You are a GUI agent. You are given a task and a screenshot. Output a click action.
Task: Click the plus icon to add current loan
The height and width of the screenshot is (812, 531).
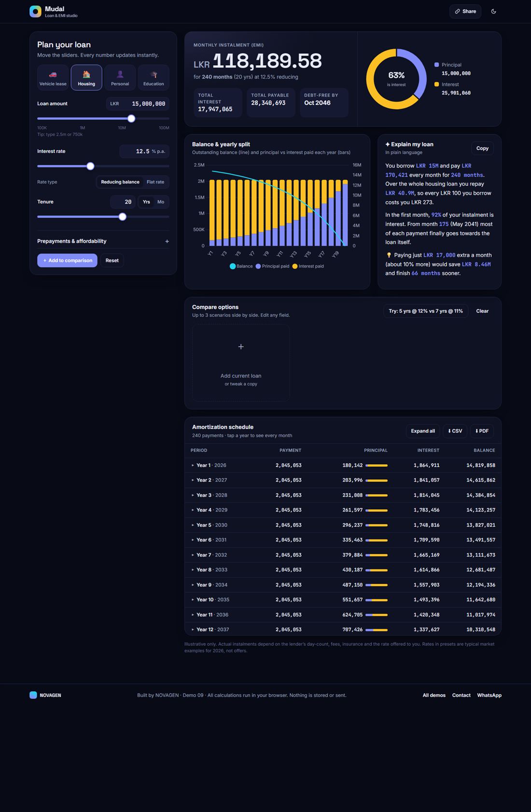click(241, 347)
